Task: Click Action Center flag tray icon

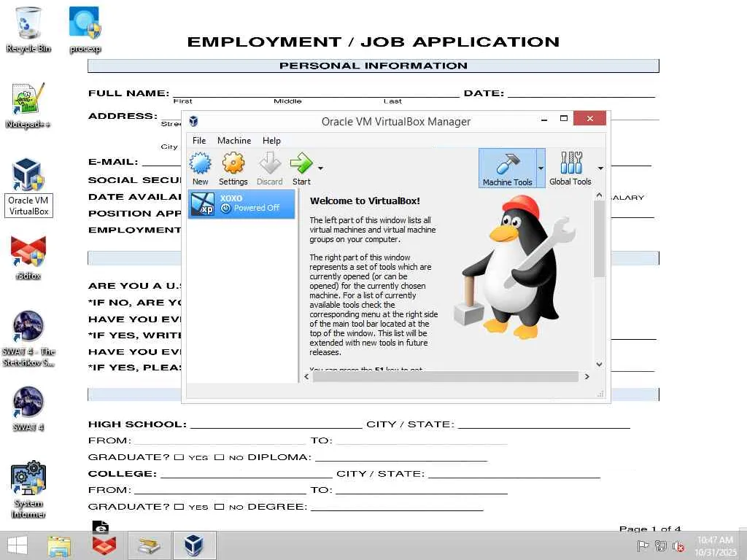Action: (x=643, y=547)
